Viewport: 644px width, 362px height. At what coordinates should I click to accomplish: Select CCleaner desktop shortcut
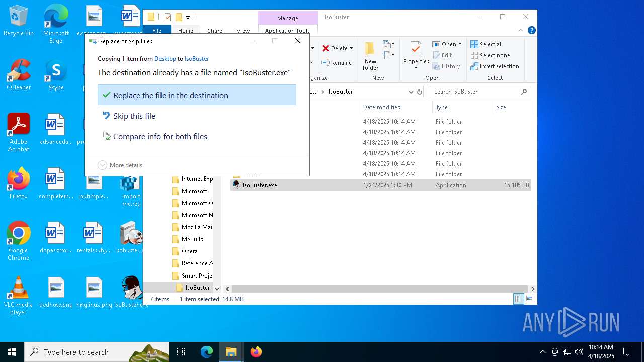[19, 75]
